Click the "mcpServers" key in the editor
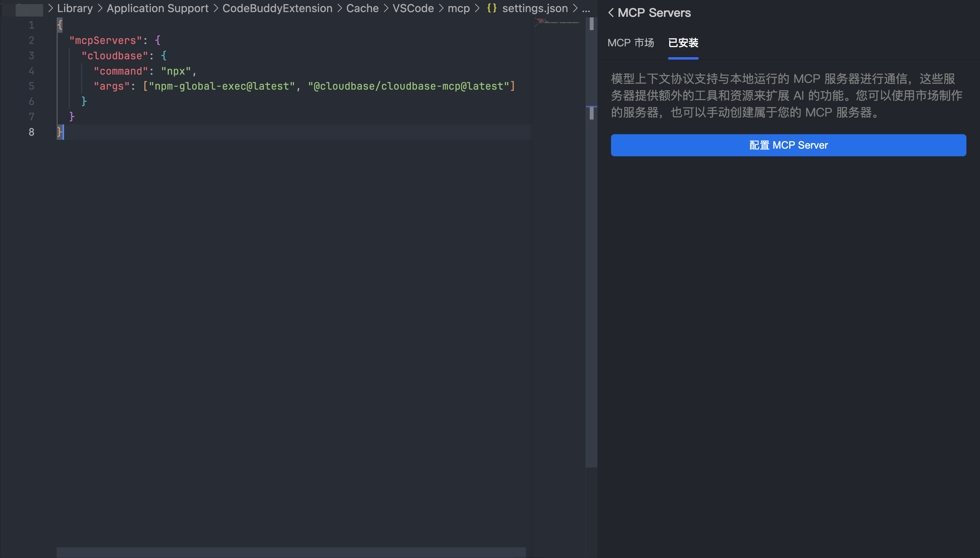The height and width of the screenshot is (558, 980). pos(105,40)
